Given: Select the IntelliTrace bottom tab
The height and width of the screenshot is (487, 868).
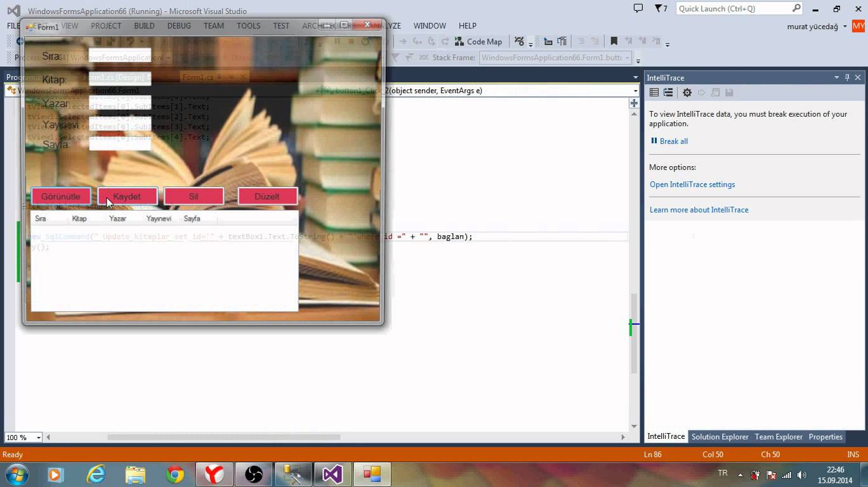Looking at the screenshot, I should pyautogui.click(x=666, y=437).
